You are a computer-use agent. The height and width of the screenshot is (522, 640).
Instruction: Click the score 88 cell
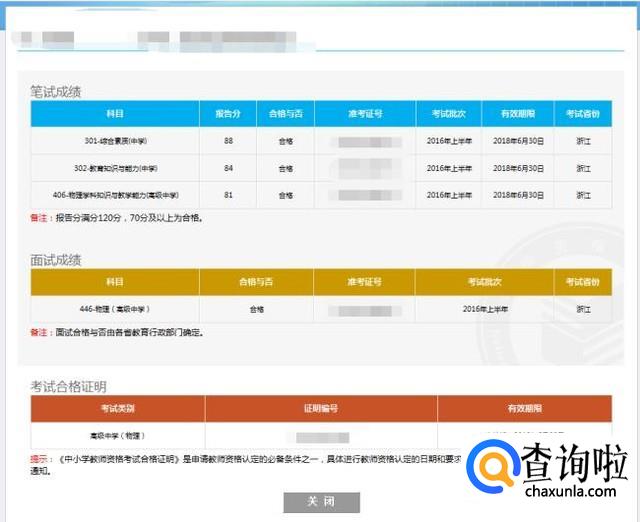point(228,141)
